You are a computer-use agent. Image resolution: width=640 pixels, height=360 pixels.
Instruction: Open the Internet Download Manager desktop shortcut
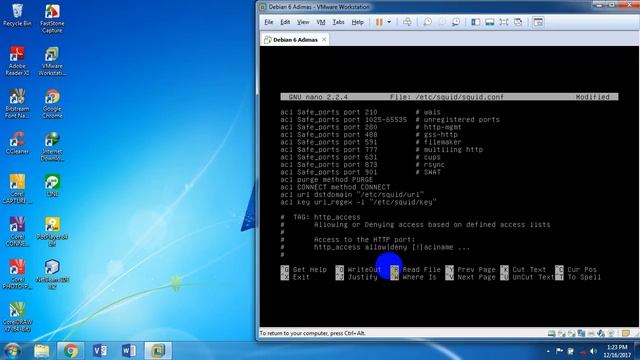coord(52,146)
